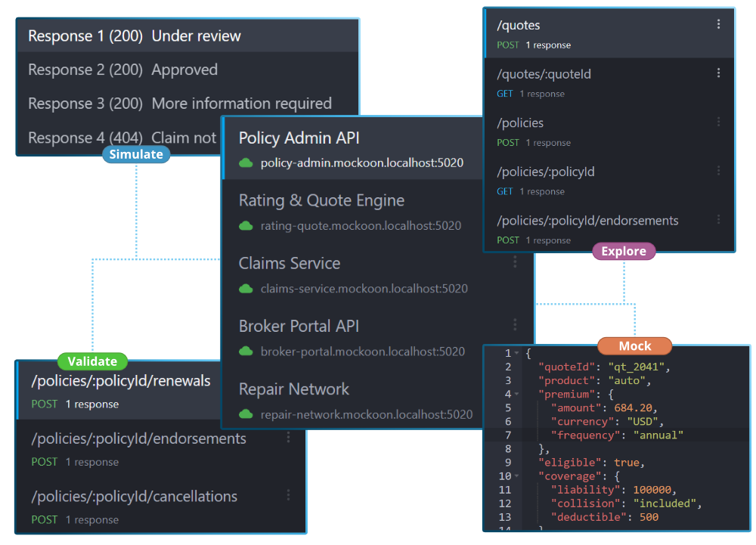Open the three-dot menu for the Validate panel's endorsements route
The height and width of the screenshot is (545, 756).
[288, 437]
